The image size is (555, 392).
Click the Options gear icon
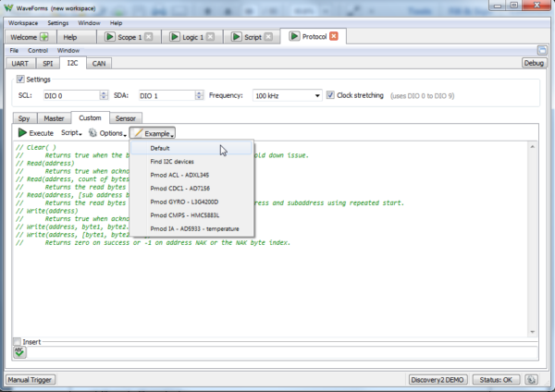click(92, 133)
